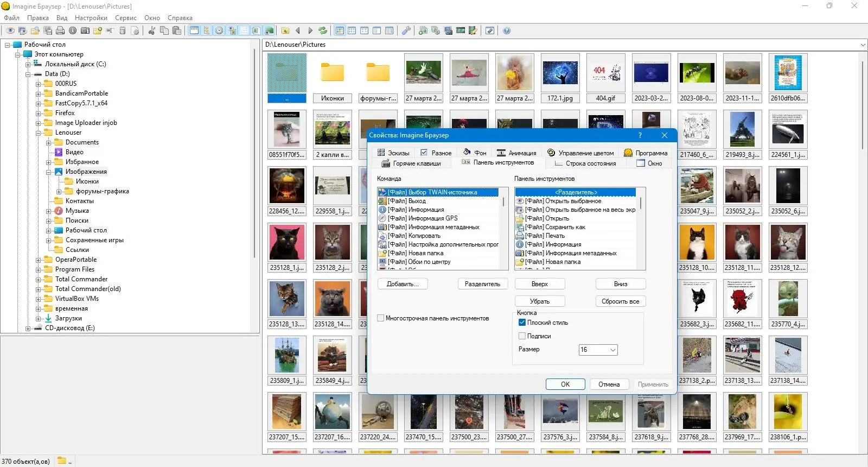This screenshot has height=467, width=868.
Task: Click the Добавить button
Action: pos(402,284)
